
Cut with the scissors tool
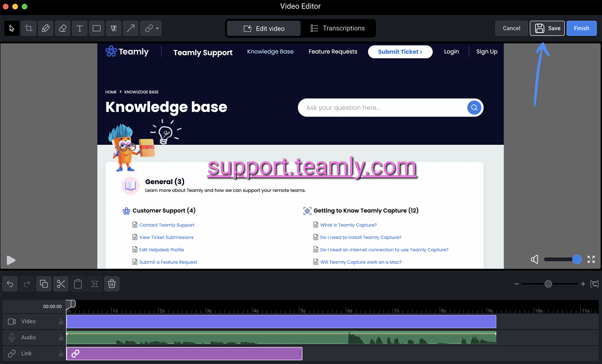pyautogui.click(x=61, y=284)
